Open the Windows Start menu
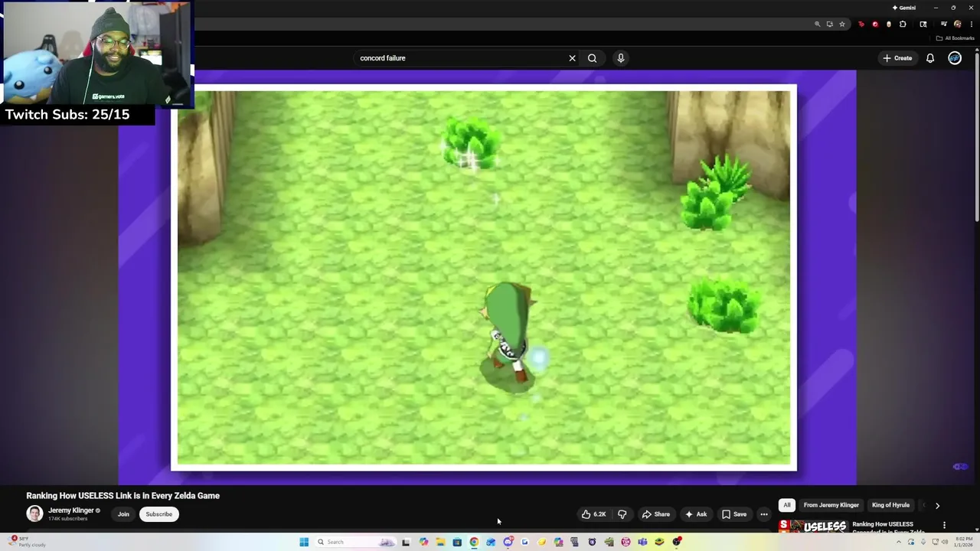This screenshot has height=551, width=980. coord(304,542)
